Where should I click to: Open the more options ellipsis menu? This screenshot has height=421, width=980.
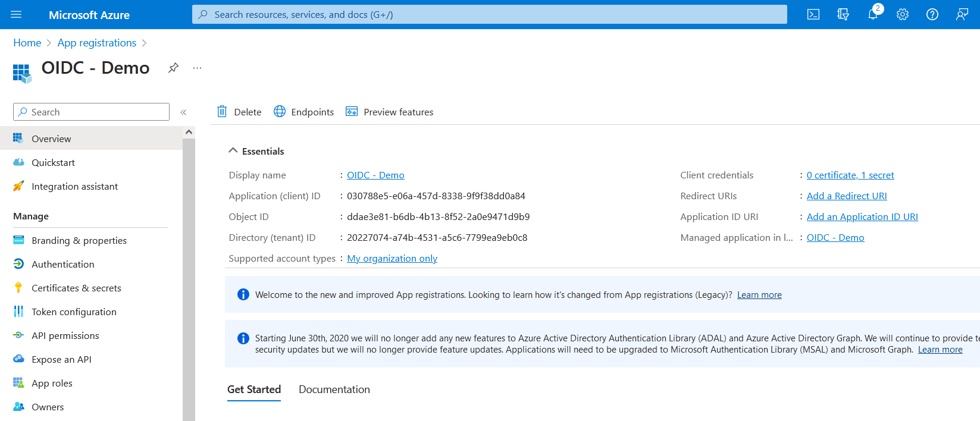click(197, 68)
